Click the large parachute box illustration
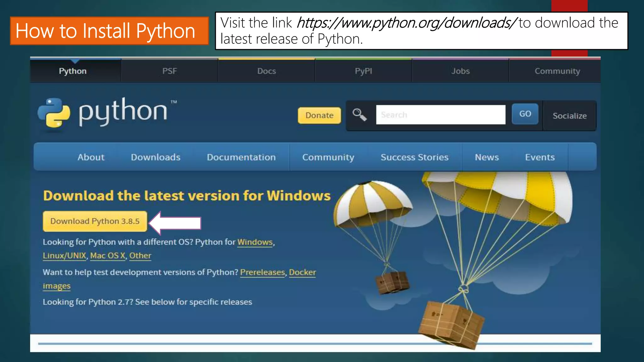Viewport: 644px width, 362px height. click(x=451, y=324)
